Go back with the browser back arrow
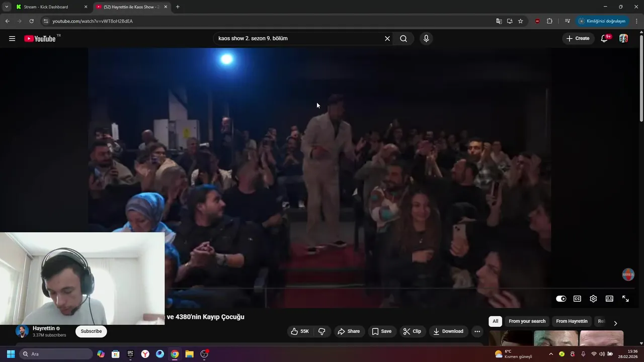This screenshot has width=644, height=362. click(x=7, y=21)
